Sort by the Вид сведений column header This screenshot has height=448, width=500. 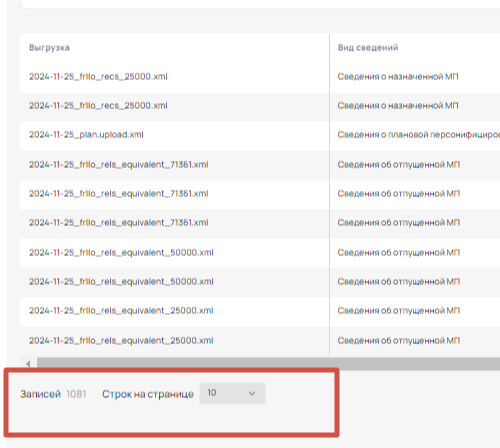click(x=368, y=48)
